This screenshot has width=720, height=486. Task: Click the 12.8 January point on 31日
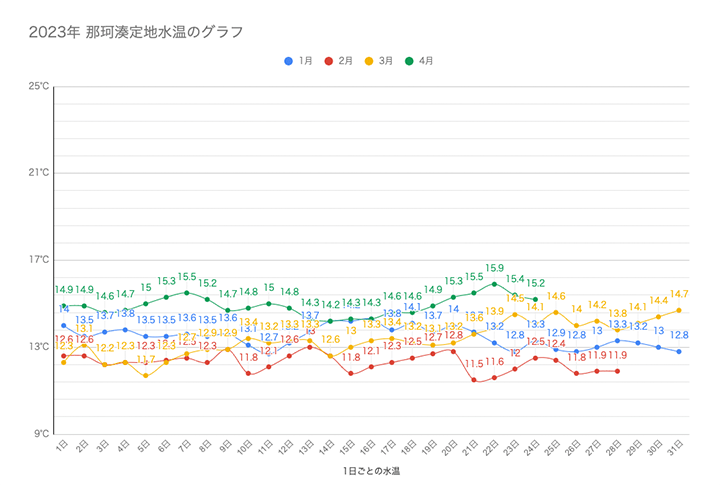tap(679, 351)
